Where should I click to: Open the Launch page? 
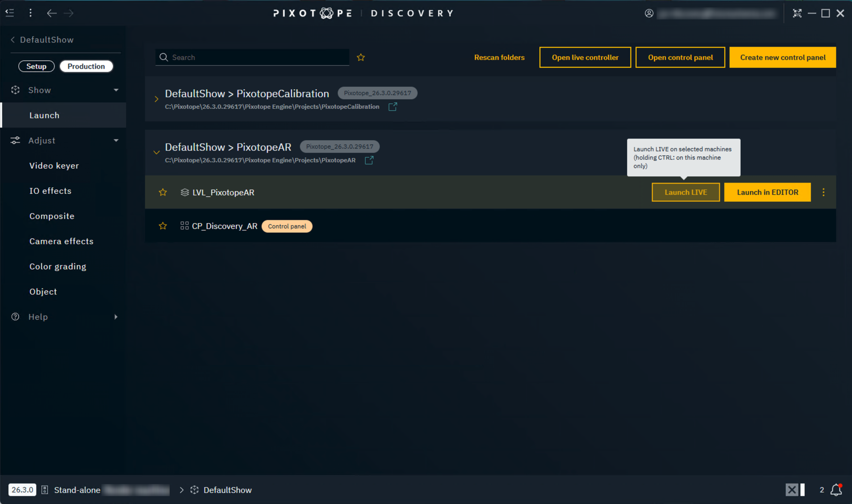pos(63,115)
